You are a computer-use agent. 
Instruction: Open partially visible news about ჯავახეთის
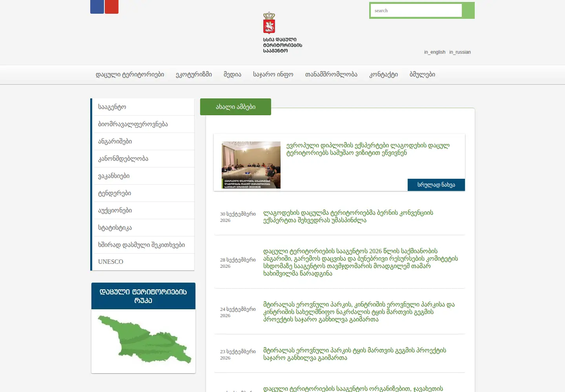[x=353, y=388]
